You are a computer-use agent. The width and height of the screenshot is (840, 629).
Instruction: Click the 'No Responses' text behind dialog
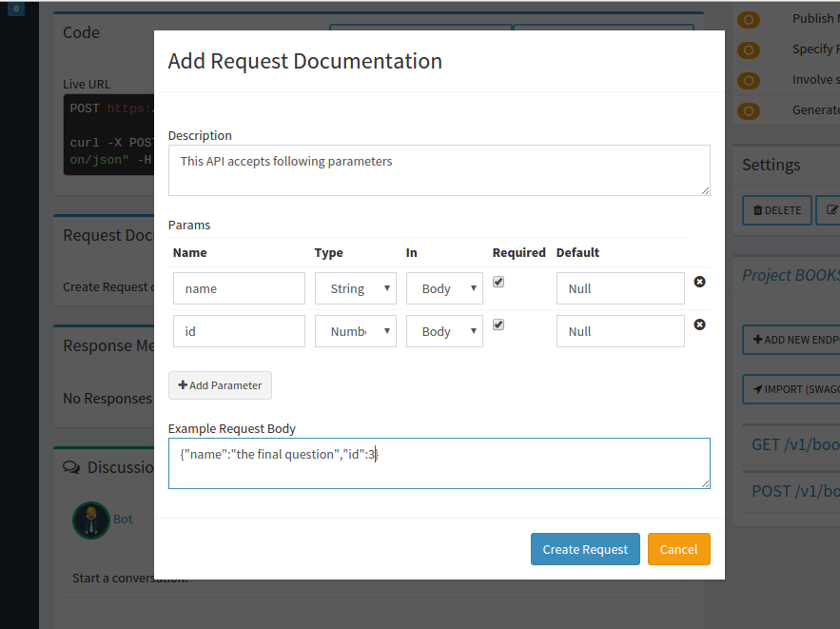(107, 399)
